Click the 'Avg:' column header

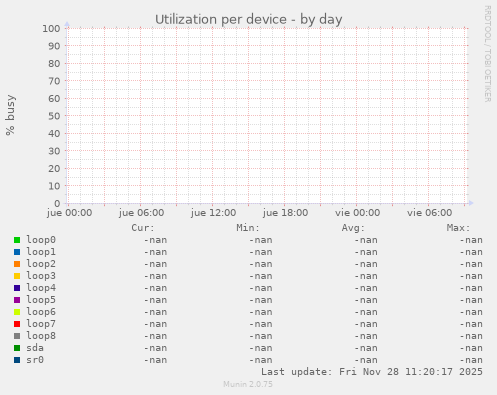[353, 228]
